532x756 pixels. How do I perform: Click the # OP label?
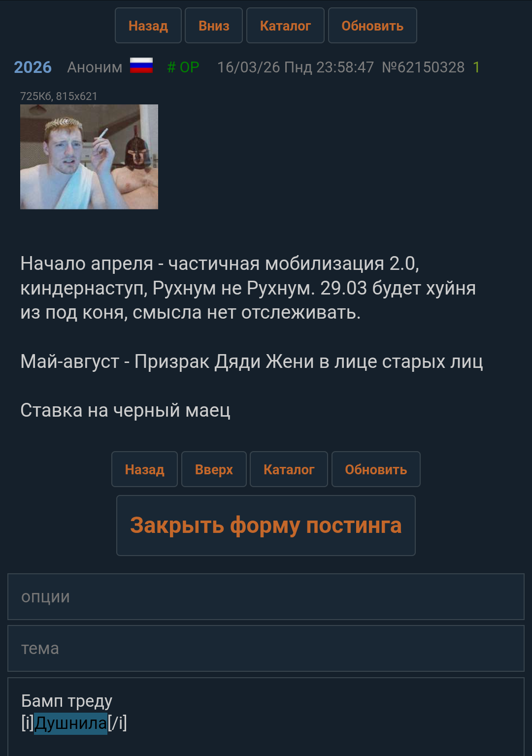tap(183, 67)
